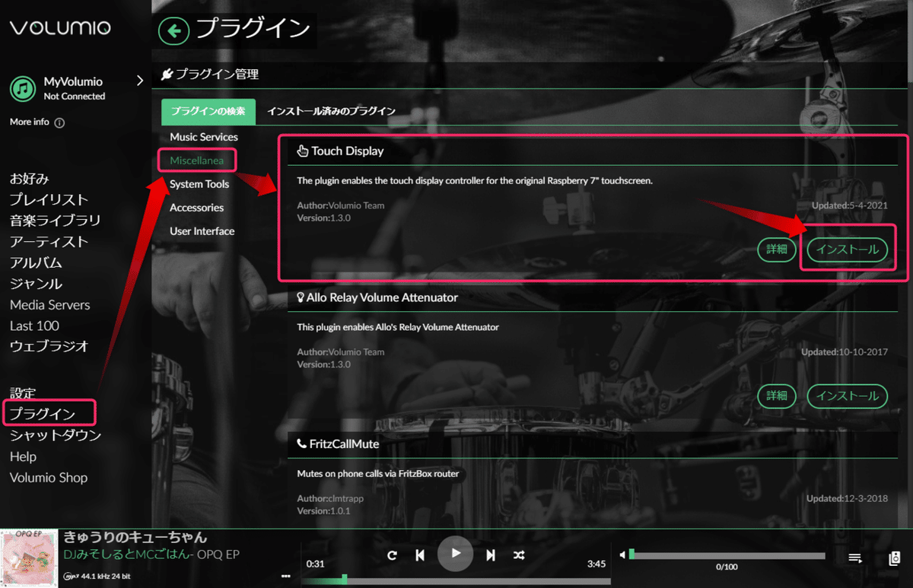Image resolution: width=913 pixels, height=588 pixels.
Task: Open the MyVolumio account icon
Action: coord(23,88)
